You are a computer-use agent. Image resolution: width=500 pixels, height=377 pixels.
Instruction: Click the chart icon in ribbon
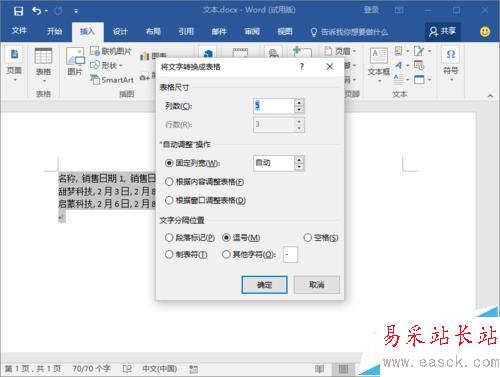144,56
